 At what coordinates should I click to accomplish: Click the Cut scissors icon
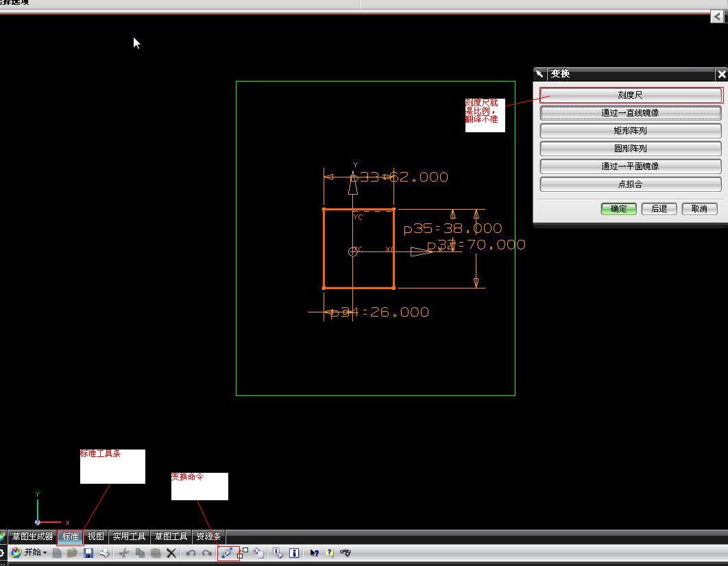[124, 552]
